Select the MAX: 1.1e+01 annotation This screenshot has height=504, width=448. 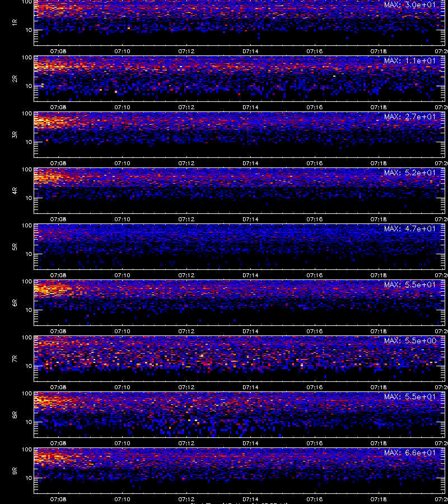pos(410,60)
